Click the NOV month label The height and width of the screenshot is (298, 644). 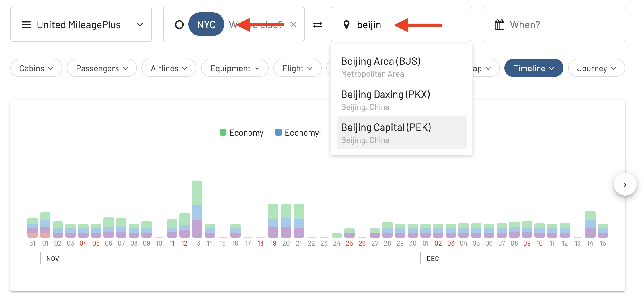point(53,259)
